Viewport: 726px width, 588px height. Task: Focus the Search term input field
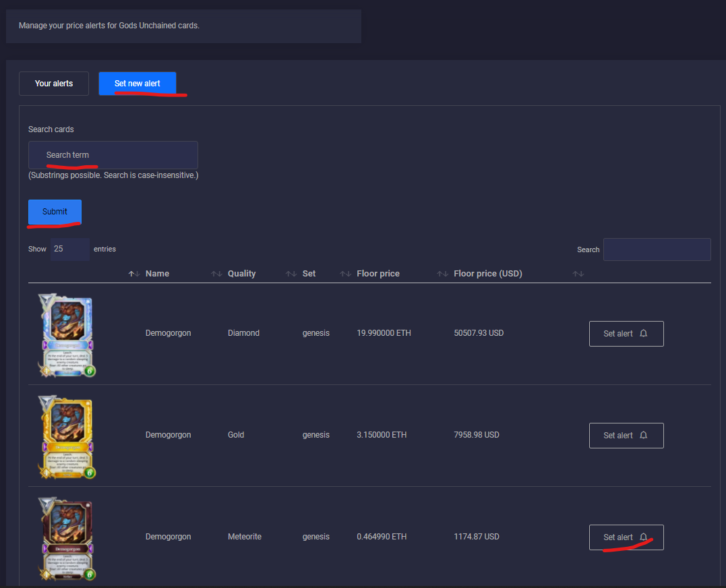click(113, 155)
